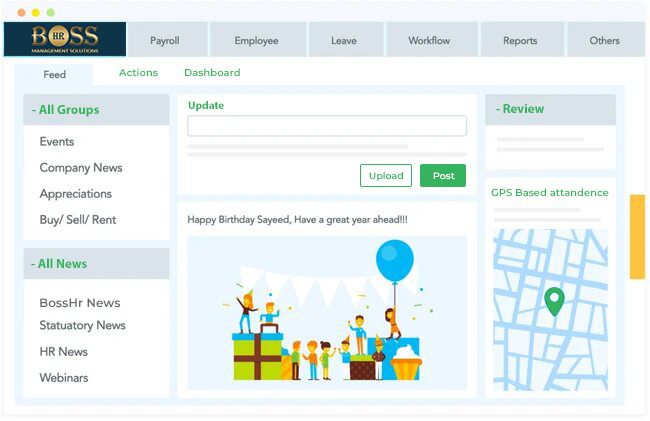Open the Leave menu
This screenshot has width=650, height=421.
346,40
